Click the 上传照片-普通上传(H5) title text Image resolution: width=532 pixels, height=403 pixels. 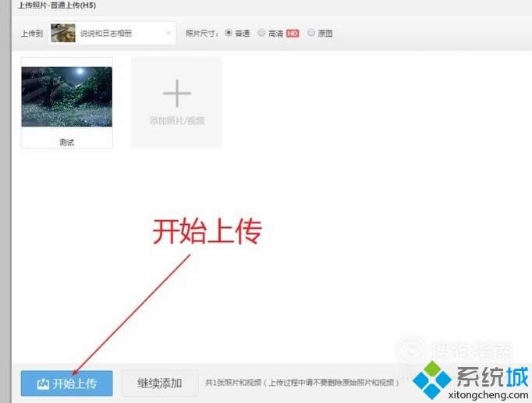(57, 5)
